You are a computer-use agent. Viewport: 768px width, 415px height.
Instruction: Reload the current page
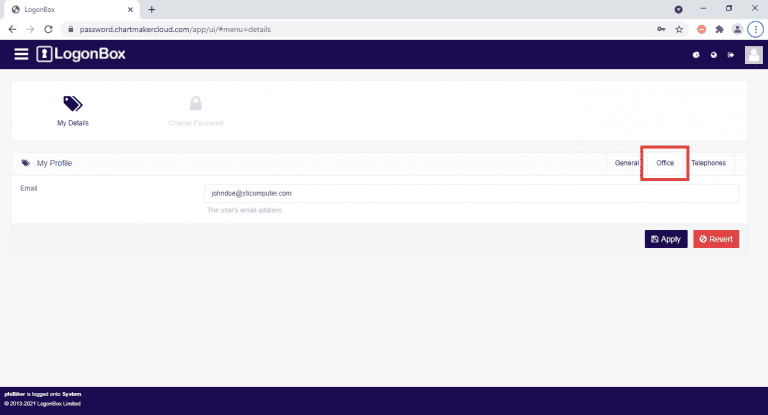48,29
